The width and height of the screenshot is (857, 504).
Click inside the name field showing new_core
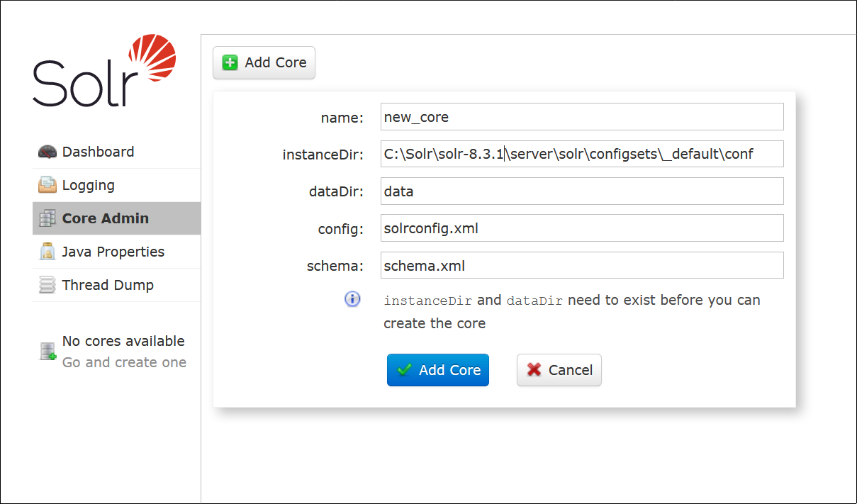tap(581, 116)
